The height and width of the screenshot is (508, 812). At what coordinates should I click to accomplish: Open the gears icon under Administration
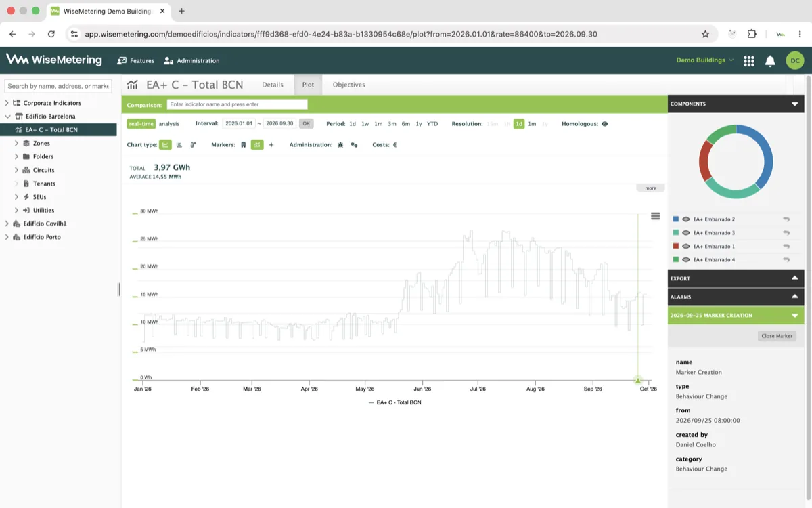tap(354, 145)
